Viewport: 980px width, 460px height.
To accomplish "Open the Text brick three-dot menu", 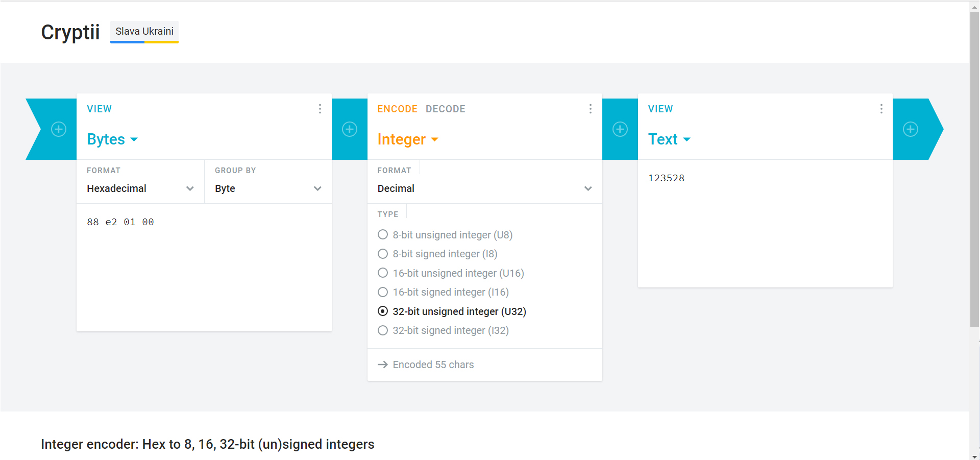I will tap(881, 109).
